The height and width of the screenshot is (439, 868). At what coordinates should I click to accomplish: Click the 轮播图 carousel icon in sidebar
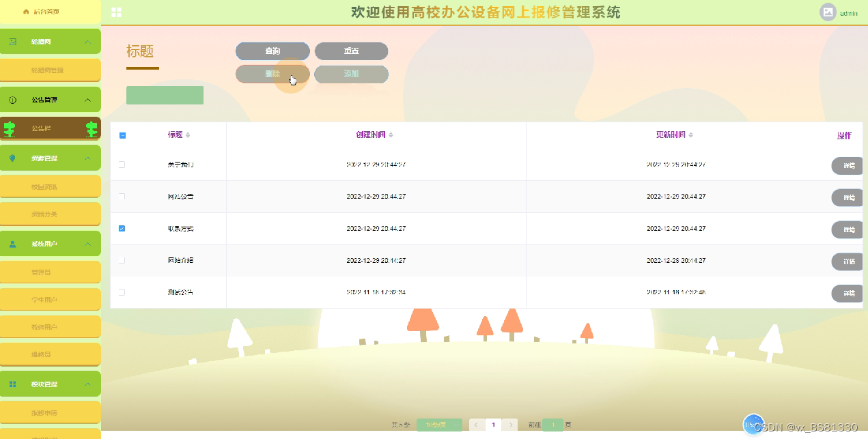click(x=12, y=42)
